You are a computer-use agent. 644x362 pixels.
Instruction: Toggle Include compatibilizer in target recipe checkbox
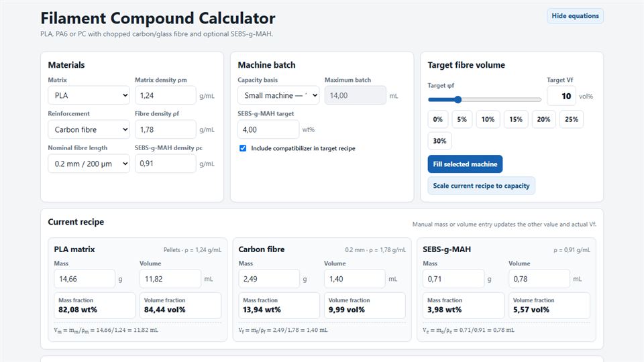pos(243,148)
